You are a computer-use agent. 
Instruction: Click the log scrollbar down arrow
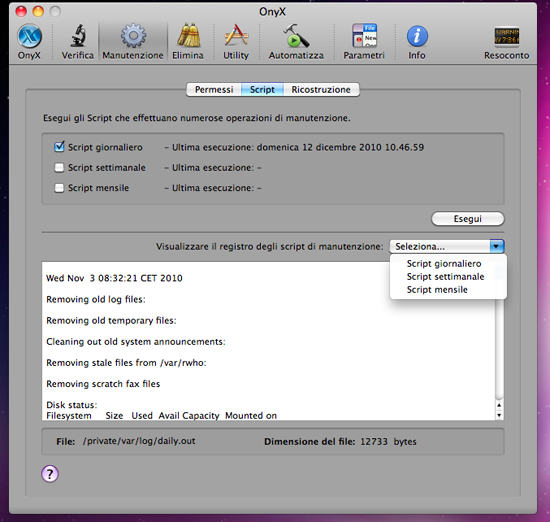(x=499, y=416)
